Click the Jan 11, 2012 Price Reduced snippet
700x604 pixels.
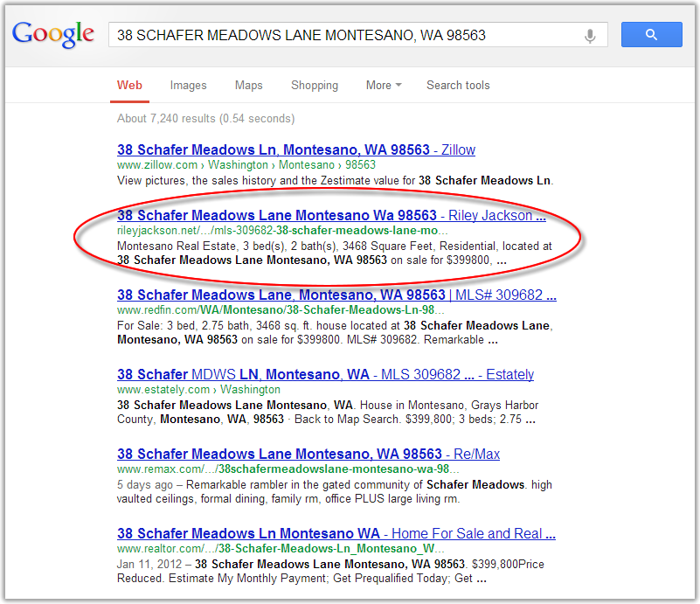click(330, 571)
